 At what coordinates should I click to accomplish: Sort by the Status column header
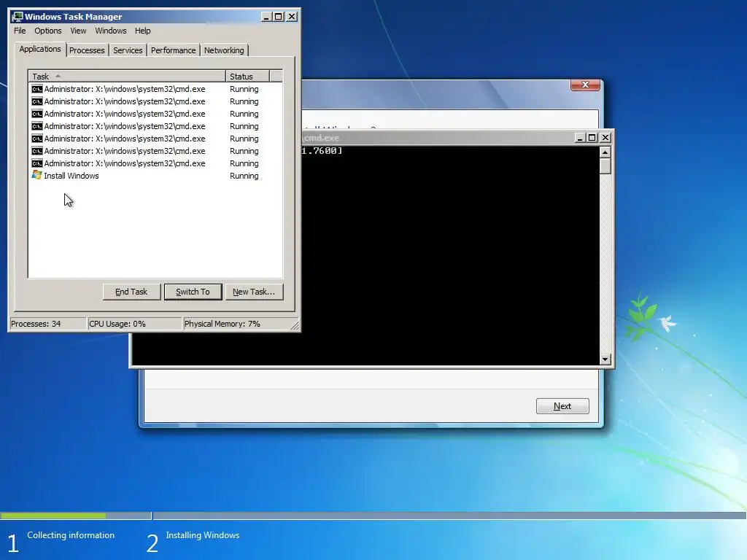(x=247, y=76)
